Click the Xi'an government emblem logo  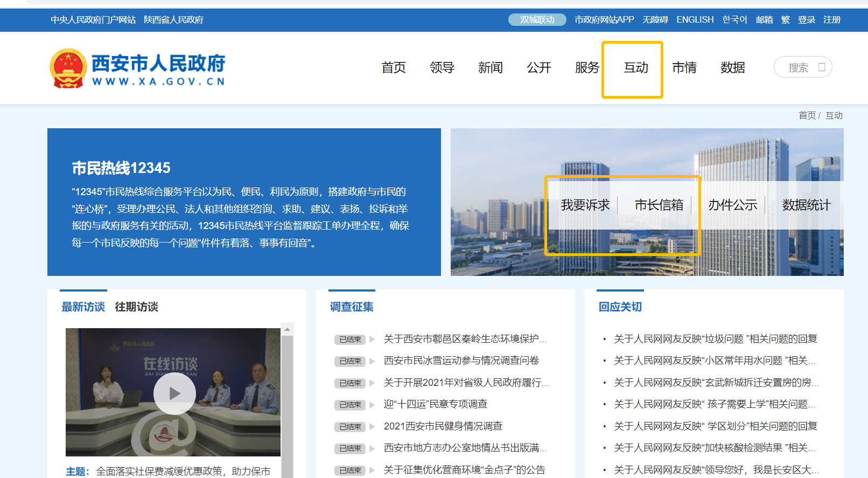(x=68, y=68)
